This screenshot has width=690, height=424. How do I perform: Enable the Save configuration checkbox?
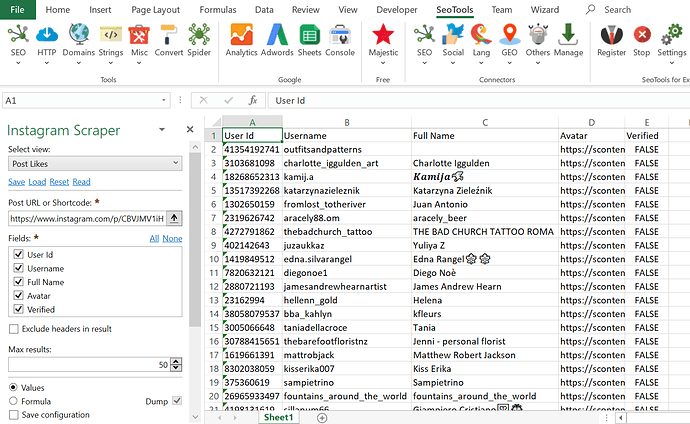[14, 415]
